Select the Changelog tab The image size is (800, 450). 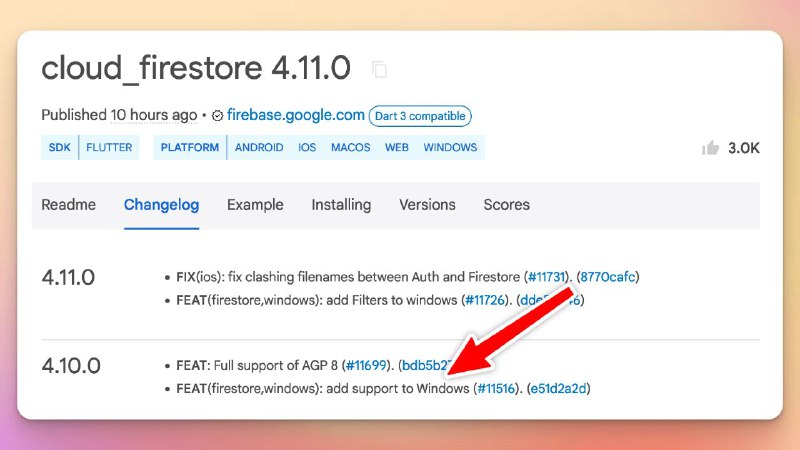[x=161, y=205]
